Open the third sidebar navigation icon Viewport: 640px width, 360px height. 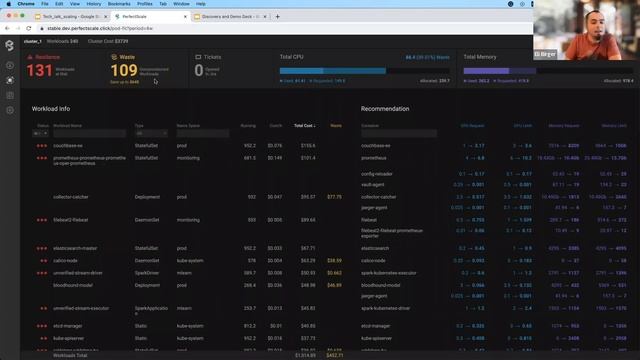tap(10, 95)
